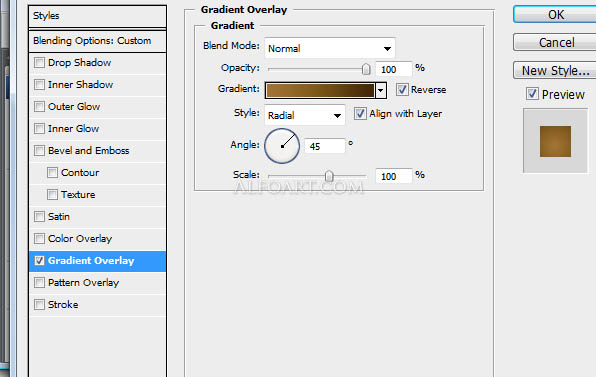Tick the Outer Glow checkbox
Screen dimensions: 596x377
(40, 106)
